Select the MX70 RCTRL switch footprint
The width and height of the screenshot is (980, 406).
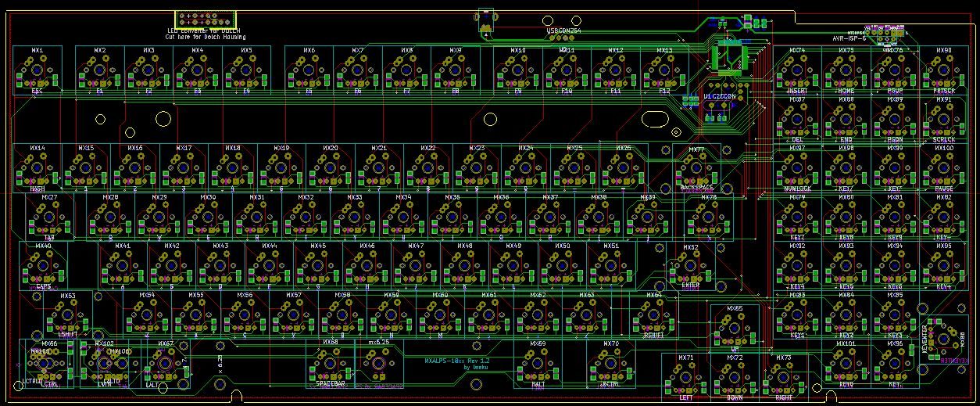pos(611,364)
